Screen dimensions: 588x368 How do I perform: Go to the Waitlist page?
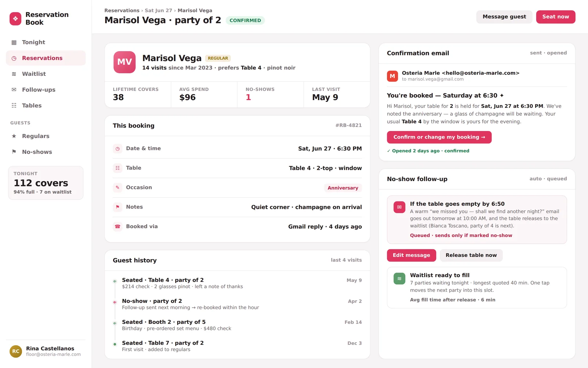click(x=46, y=74)
